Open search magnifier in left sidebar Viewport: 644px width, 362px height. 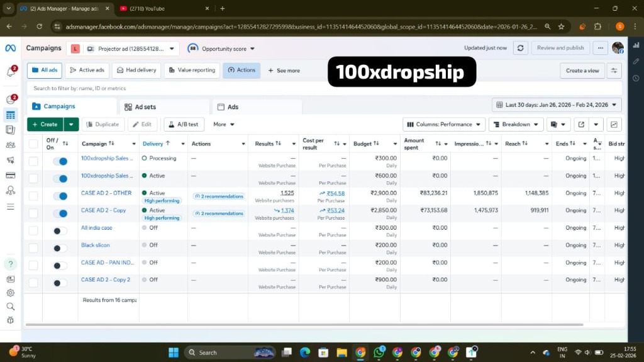click(10, 307)
